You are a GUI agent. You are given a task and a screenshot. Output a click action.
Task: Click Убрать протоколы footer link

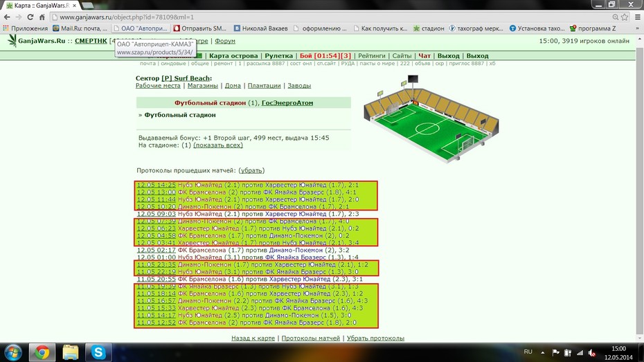pos(375,338)
